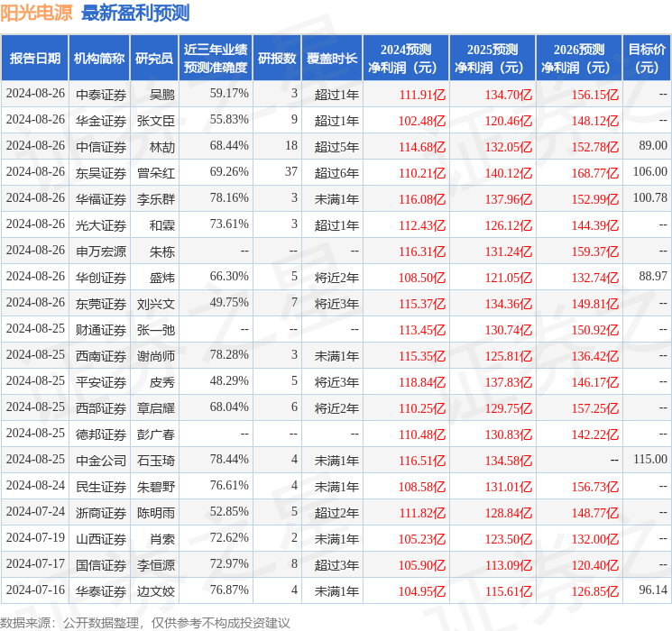Select the 财通证券 institution cell

101,329
